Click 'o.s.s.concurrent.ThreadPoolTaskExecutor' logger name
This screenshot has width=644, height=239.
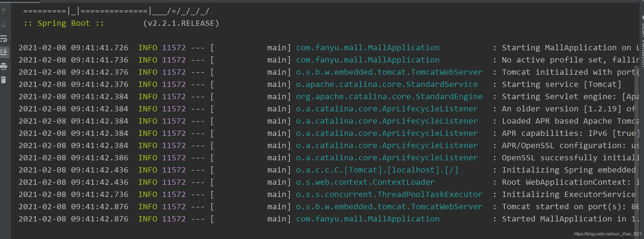pos(389,195)
